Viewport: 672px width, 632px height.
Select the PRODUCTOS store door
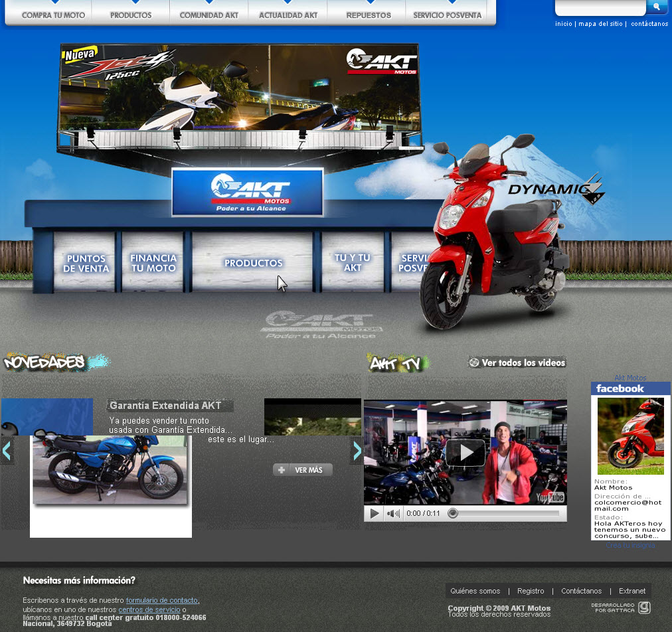click(x=253, y=263)
